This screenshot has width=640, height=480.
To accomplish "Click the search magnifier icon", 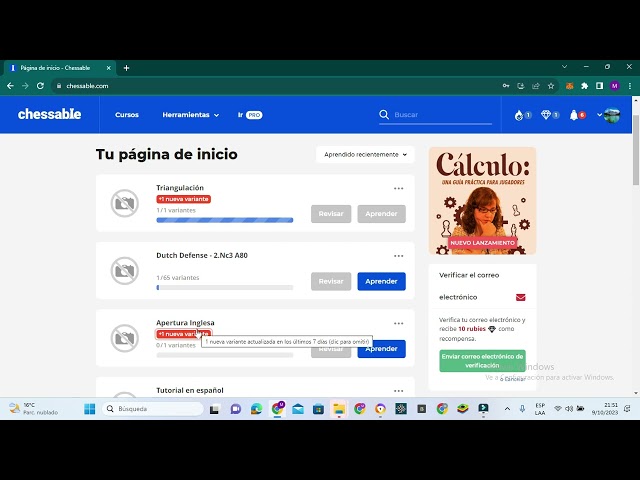I will pos(384,115).
